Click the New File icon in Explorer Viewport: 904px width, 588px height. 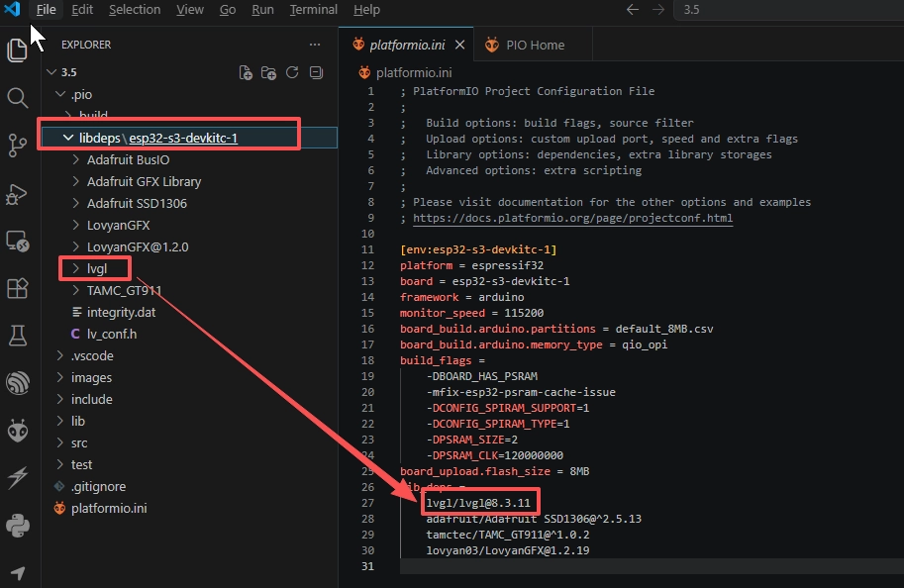246,72
